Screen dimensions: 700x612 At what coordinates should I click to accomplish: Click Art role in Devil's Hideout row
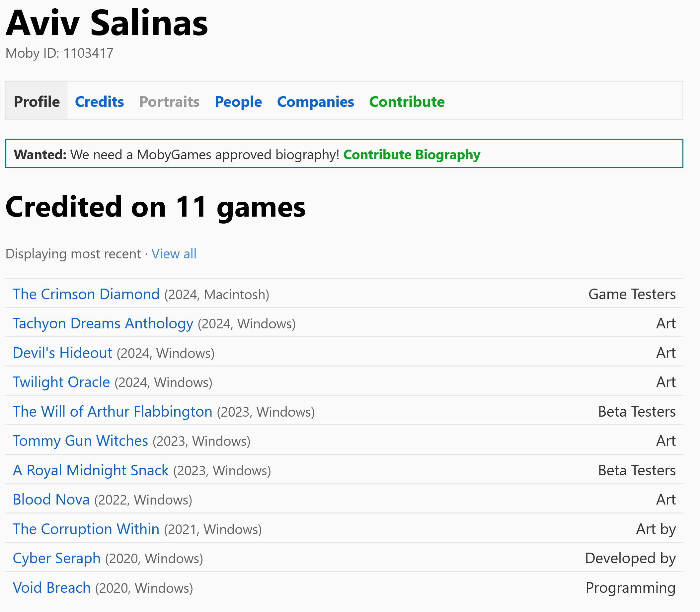click(666, 353)
